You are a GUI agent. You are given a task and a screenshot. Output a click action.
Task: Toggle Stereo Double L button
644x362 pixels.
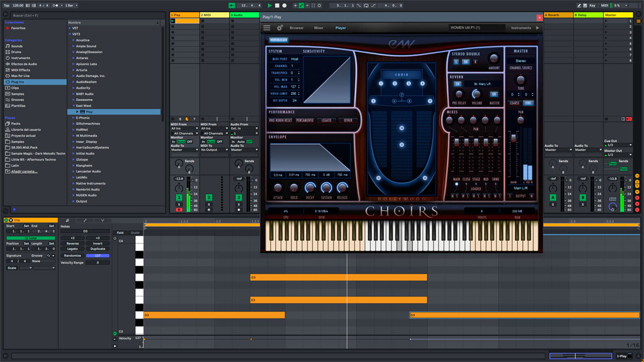click(x=457, y=62)
